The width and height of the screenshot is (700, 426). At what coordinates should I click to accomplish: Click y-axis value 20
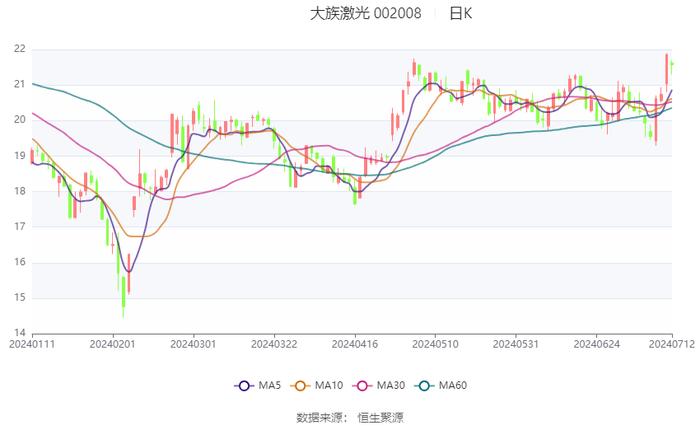(20, 120)
